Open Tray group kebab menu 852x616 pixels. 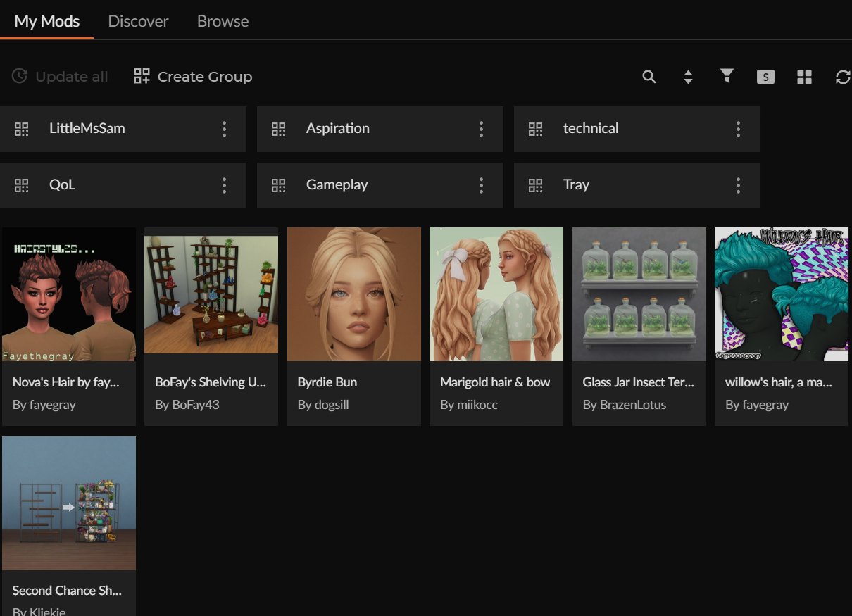click(x=738, y=185)
